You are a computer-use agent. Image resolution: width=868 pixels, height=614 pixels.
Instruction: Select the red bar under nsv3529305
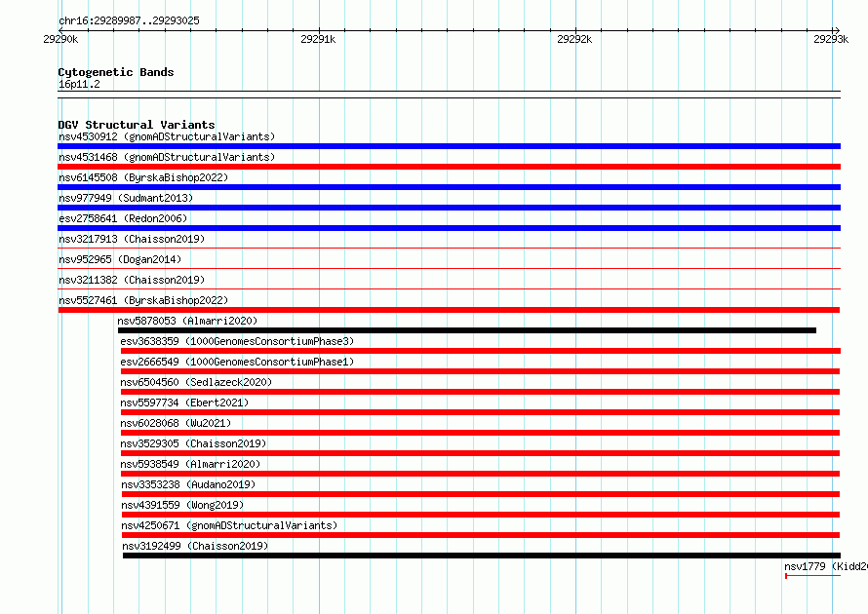click(481, 453)
